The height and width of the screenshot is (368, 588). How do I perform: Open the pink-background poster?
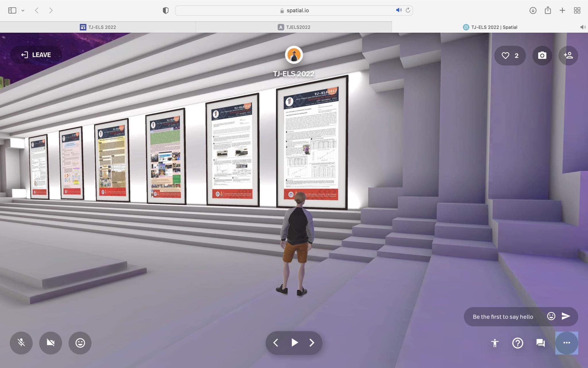pos(71,163)
